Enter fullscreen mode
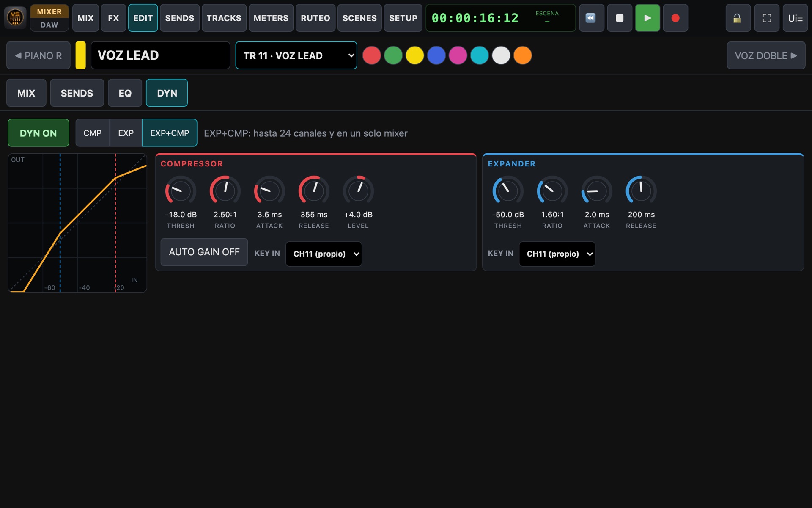The height and width of the screenshot is (508, 812). pos(767,18)
